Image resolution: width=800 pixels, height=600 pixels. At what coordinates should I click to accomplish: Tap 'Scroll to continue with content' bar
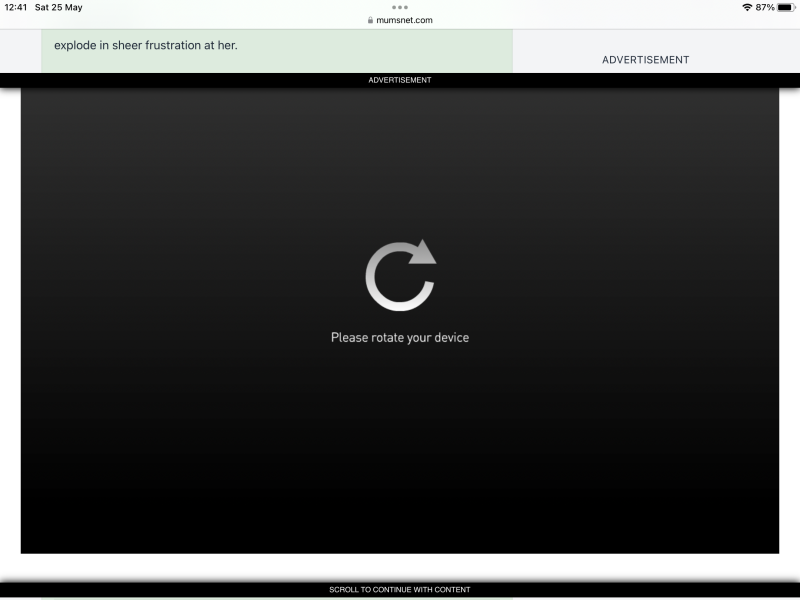point(400,590)
